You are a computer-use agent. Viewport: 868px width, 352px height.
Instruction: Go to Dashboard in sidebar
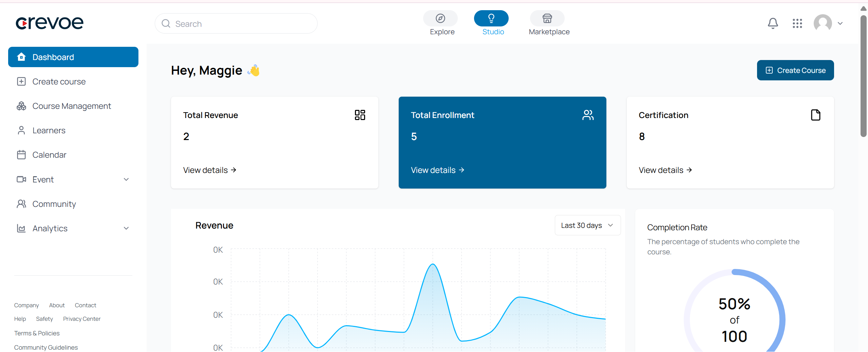point(73,57)
